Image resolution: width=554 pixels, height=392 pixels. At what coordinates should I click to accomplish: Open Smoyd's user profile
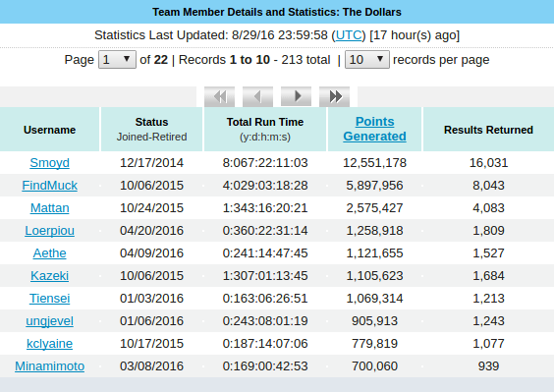[49, 163]
